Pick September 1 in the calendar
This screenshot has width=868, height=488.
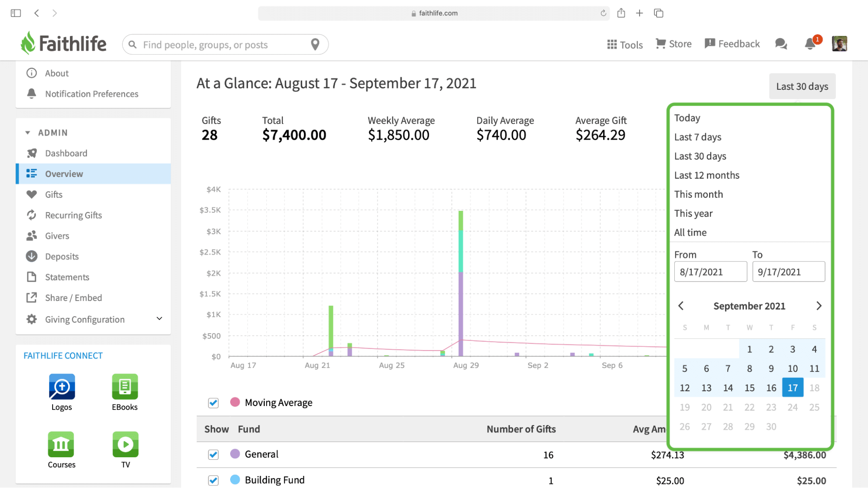pos(749,349)
